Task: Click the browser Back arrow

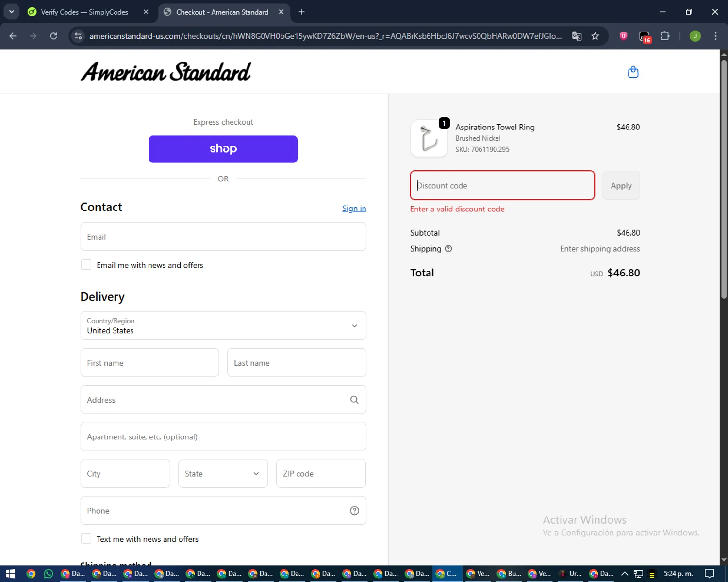Action: (13, 36)
